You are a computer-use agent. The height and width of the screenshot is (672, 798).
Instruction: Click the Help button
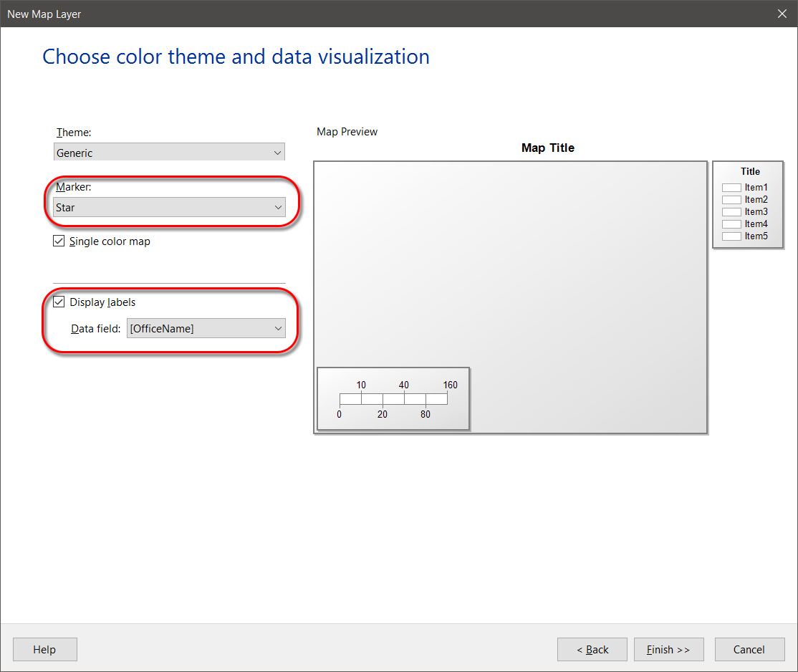44,650
